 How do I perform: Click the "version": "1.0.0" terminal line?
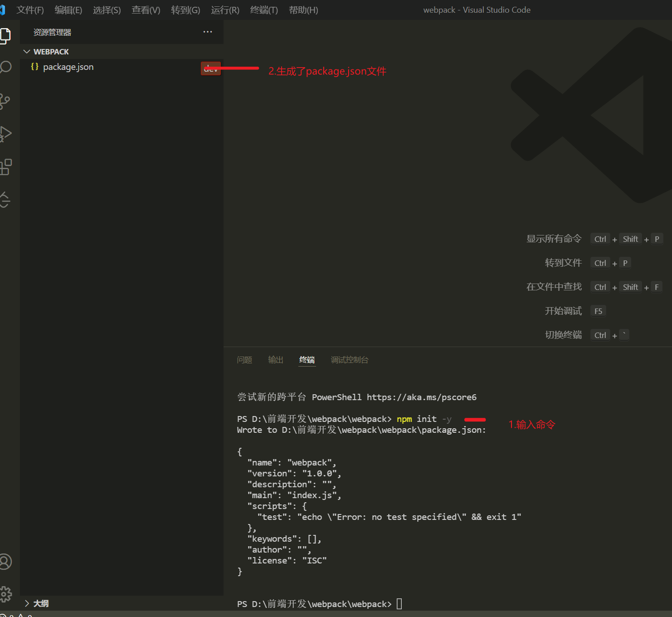294,473
